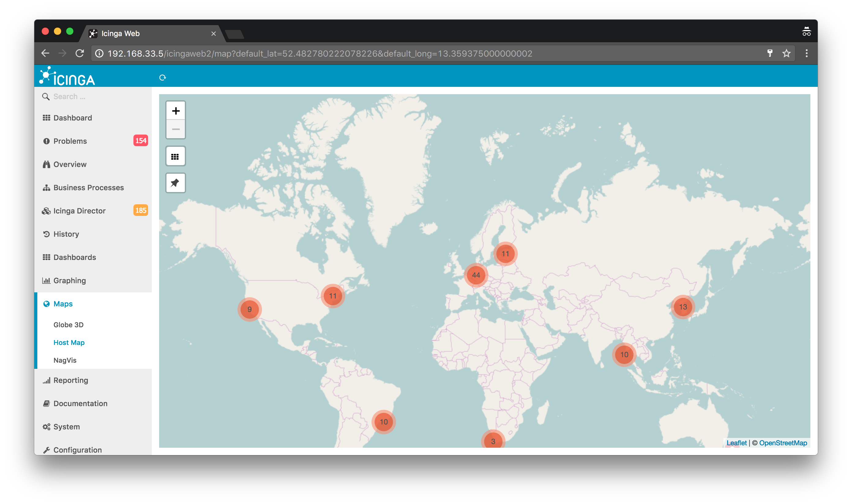Bookmark page with the star icon
Screen dimensions: 852x504
tap(786, 53)
